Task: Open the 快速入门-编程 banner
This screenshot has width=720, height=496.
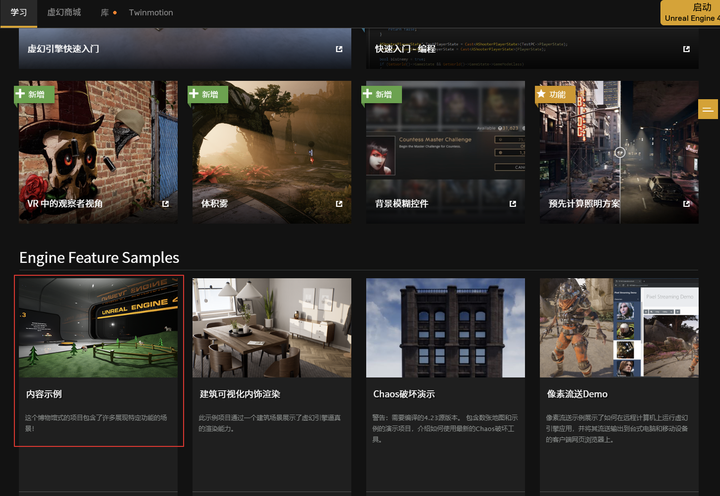Action: (532, 48)
